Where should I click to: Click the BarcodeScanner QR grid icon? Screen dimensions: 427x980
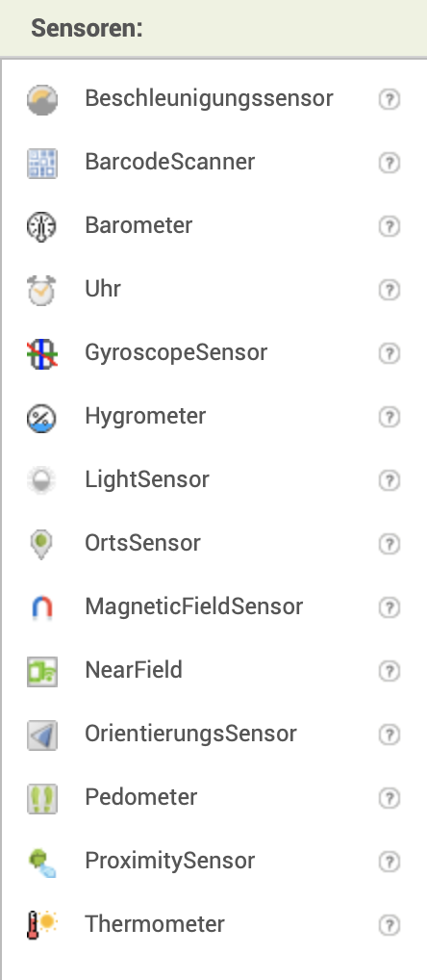(x=41, y=163)
